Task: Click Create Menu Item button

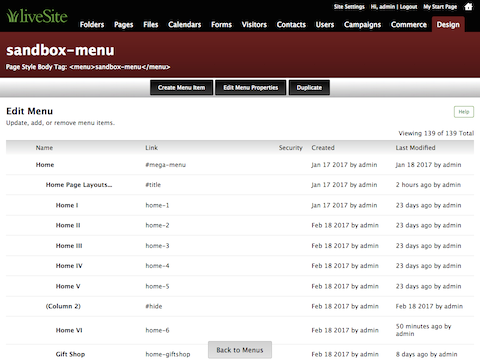Action: [x=181, y=87]
